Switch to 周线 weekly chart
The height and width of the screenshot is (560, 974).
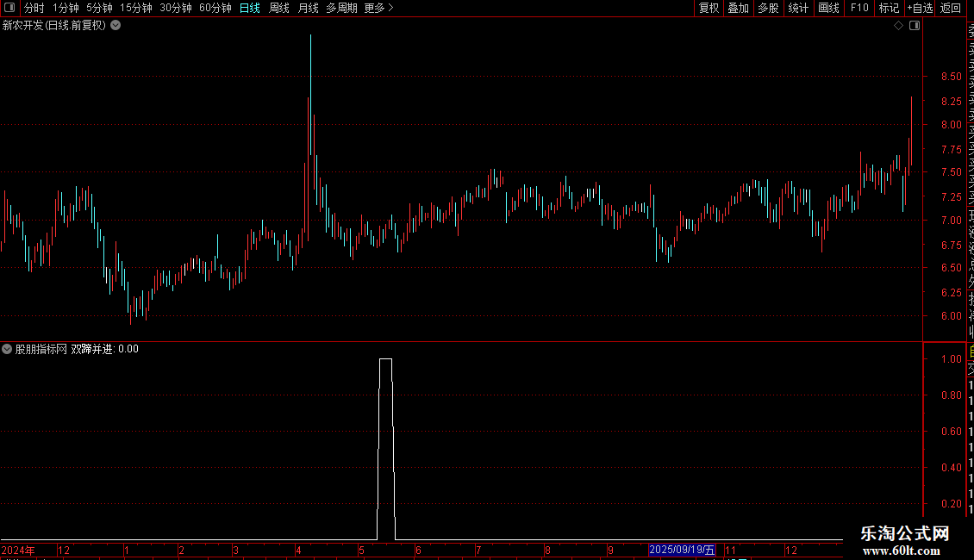(x=279, y=8)
